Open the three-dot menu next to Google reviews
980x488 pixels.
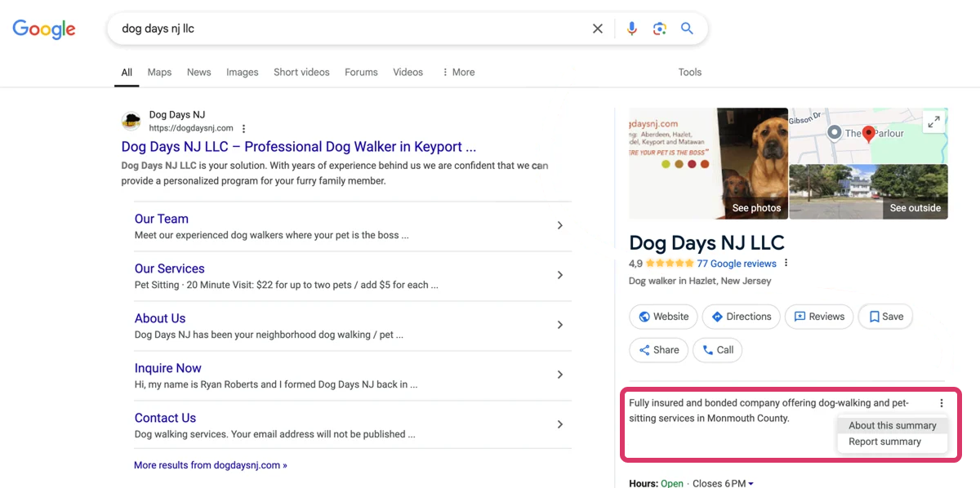click(x=786, y=264)
